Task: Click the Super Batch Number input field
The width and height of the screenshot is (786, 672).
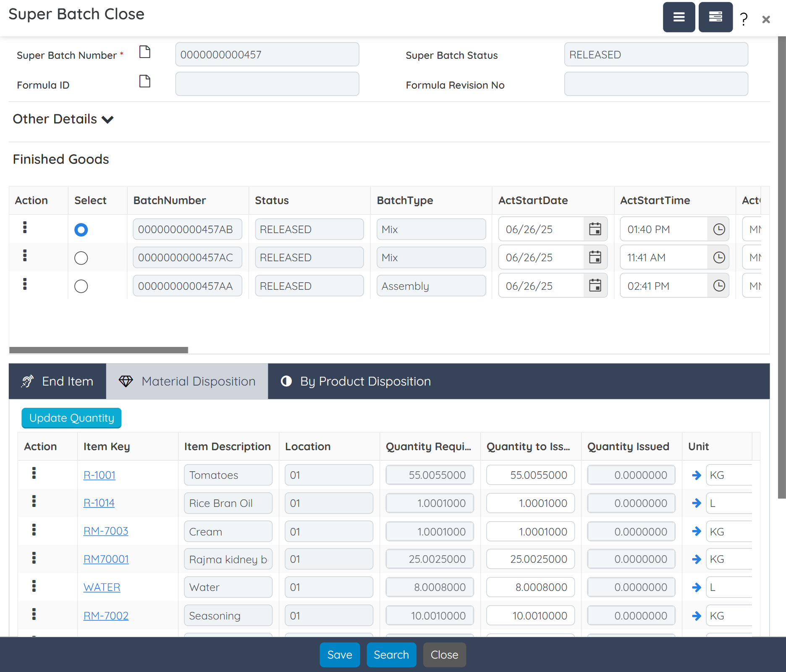Action: [x=267, y=55]
